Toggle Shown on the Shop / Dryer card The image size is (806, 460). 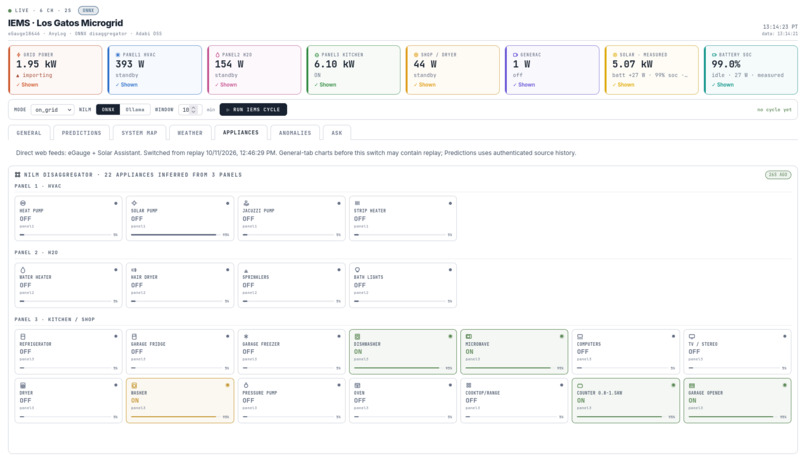[425, 85]
